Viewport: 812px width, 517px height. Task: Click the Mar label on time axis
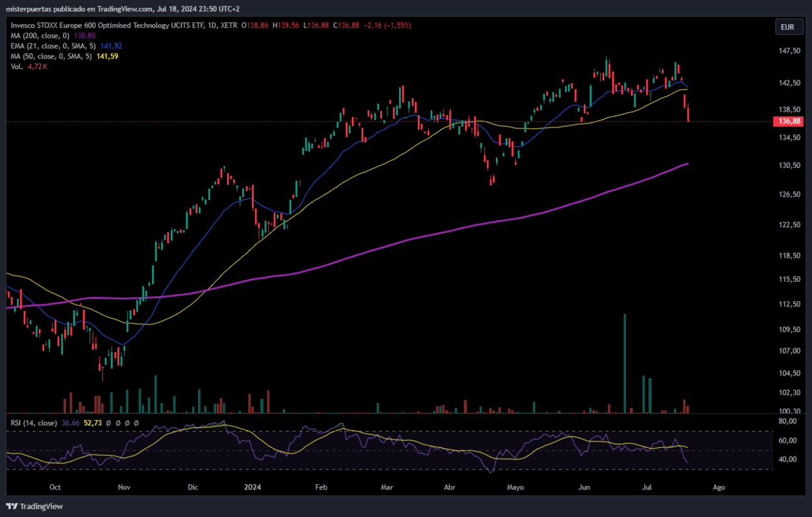(387, 487)
